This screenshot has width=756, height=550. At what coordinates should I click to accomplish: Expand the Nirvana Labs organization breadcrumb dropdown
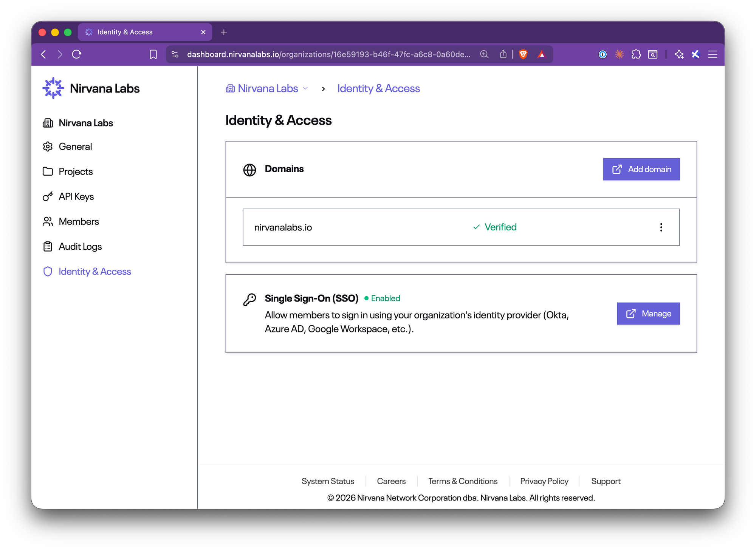[x=305, y=89]
